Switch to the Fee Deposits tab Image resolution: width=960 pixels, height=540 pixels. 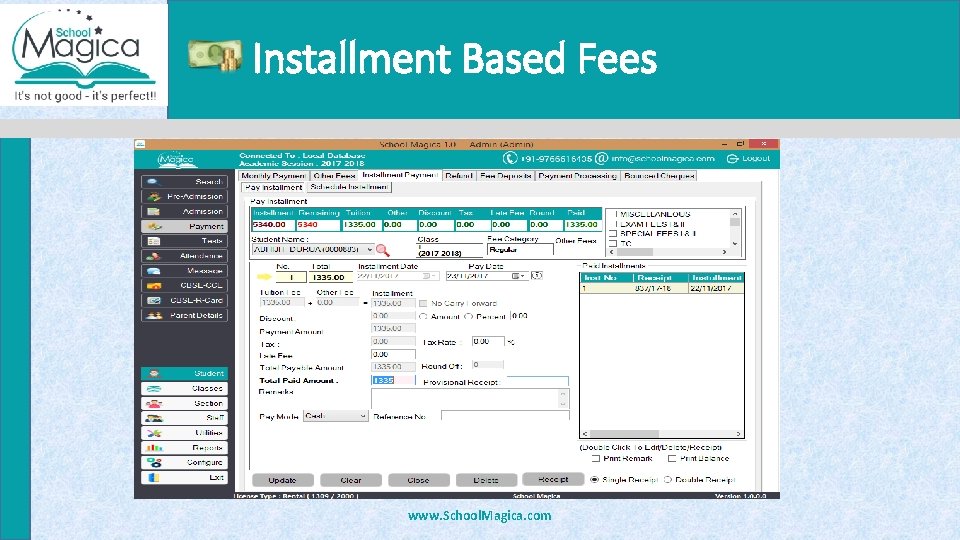click(505, 176)
